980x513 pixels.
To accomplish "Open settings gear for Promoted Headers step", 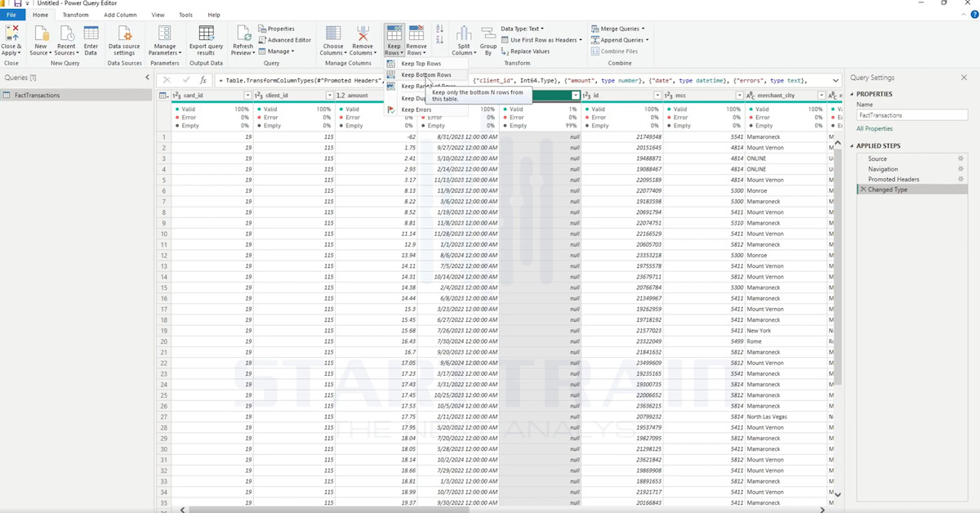I will (960, 179).
